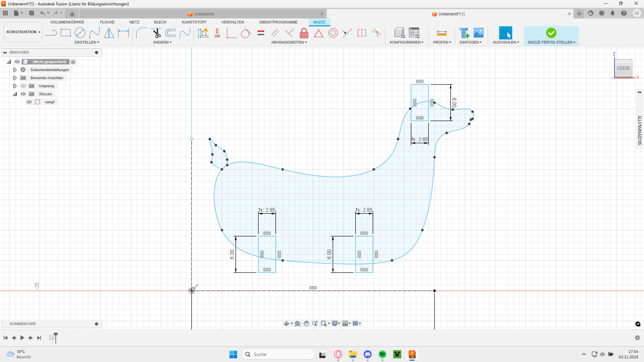Open the Measure tool under Prüfen
Viewport: 644px width, 362px height.
point(442,33)
